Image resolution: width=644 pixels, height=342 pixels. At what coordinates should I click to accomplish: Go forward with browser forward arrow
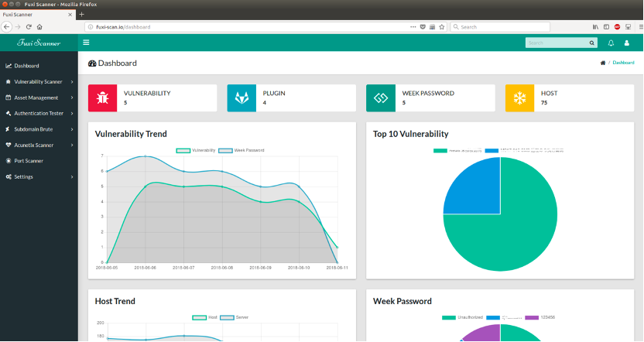click(x=18, y=26)
